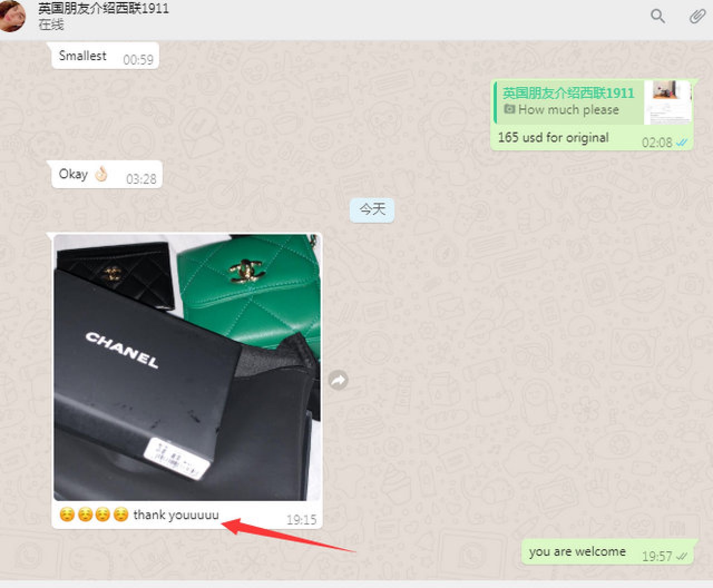
Task: Open the Chanel product photo
Action: 187,367
